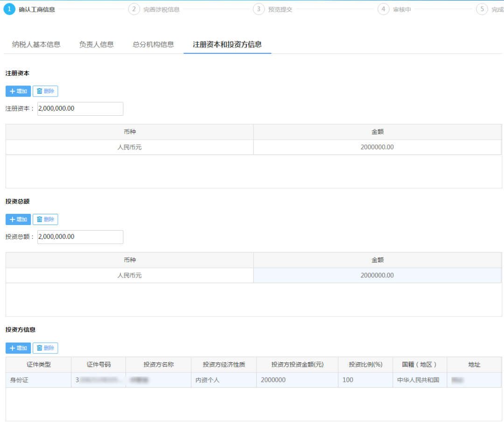Click 删除 button under 注册资本
The width and height of the screenshot is (504, 429).
point(45,91)
